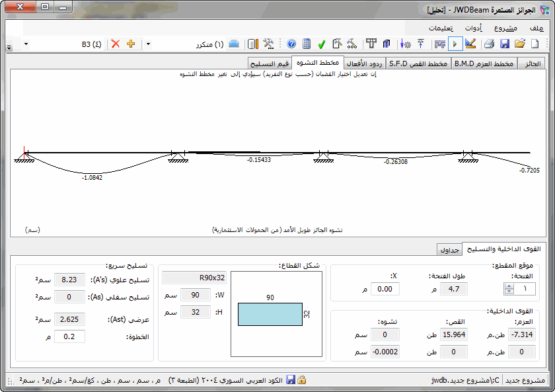Viewport: 555px width, 392px height.
Task: Open the ملف menu
Action: [536, 28]
